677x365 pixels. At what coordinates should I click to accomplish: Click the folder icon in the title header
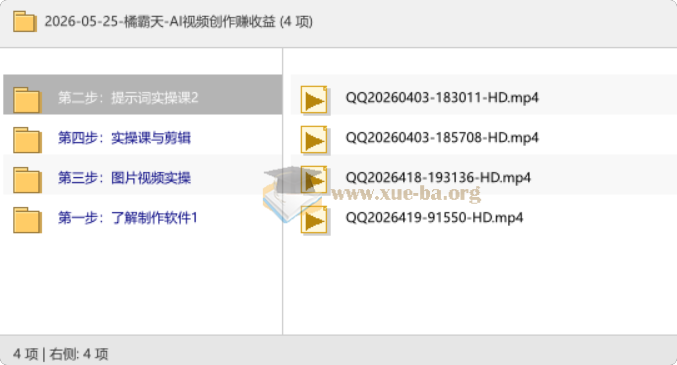coord(24,22)
